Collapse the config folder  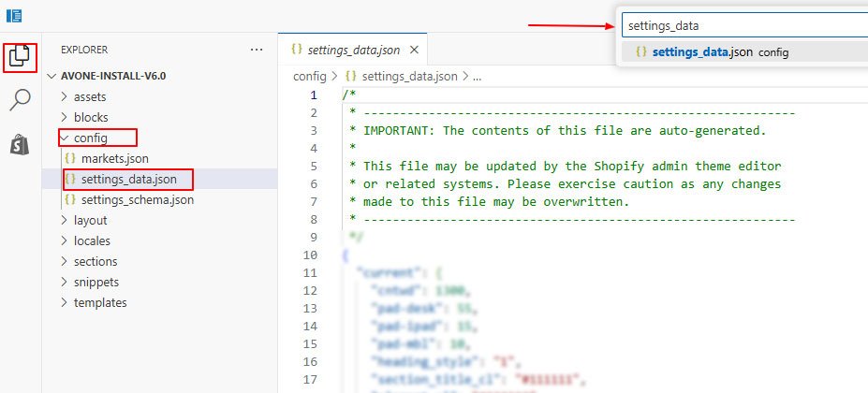click(91, 138)
